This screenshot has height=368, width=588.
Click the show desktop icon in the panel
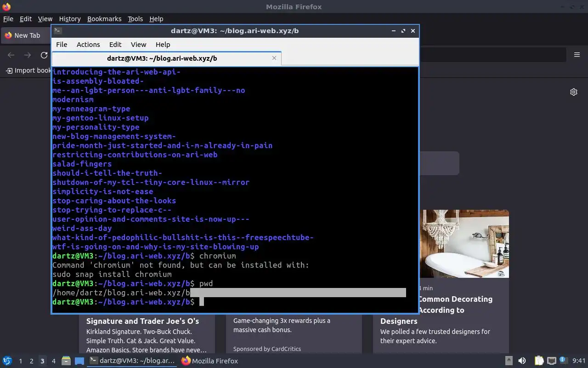point(79,361)
